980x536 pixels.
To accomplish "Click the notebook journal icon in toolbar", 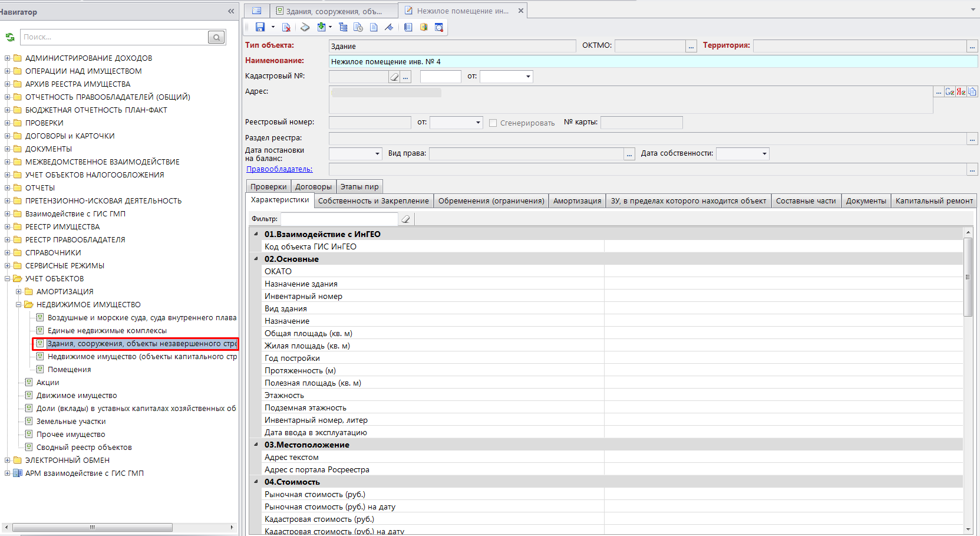I will (x=408, y=27).
